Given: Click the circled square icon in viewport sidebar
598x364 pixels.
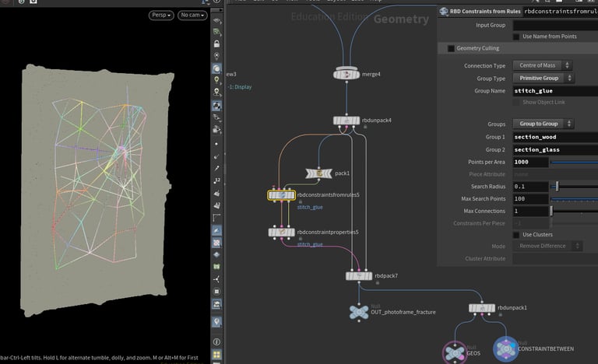Looking at the screenshot, I should pos(216,292).
